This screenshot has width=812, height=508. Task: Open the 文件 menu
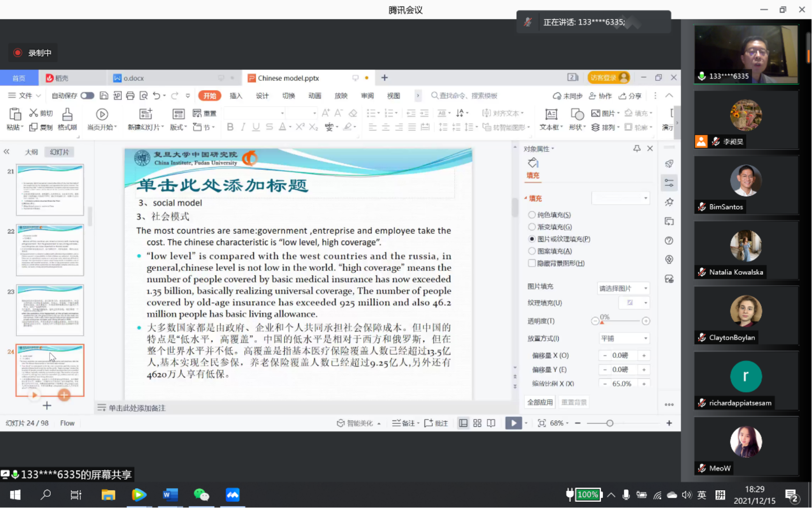[23, 95]
